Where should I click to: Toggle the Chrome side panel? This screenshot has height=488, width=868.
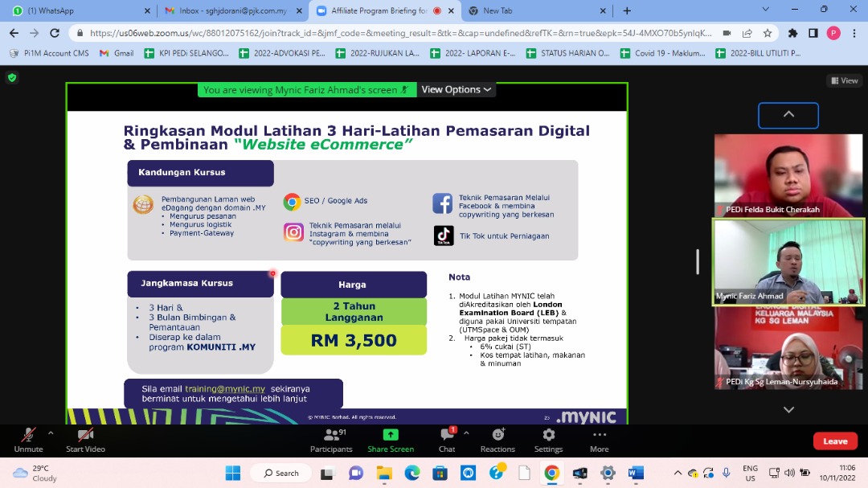coord(813,33)
